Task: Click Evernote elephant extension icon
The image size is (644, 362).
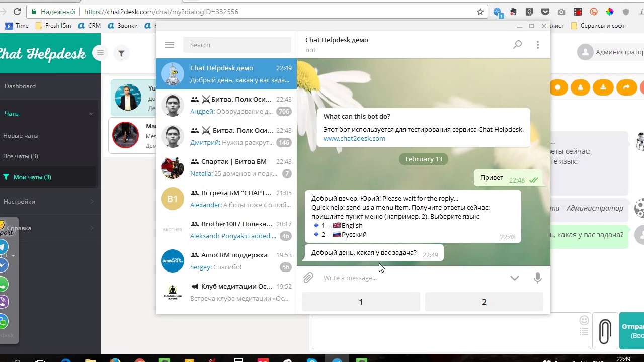Action: click(x=513, y=12)
